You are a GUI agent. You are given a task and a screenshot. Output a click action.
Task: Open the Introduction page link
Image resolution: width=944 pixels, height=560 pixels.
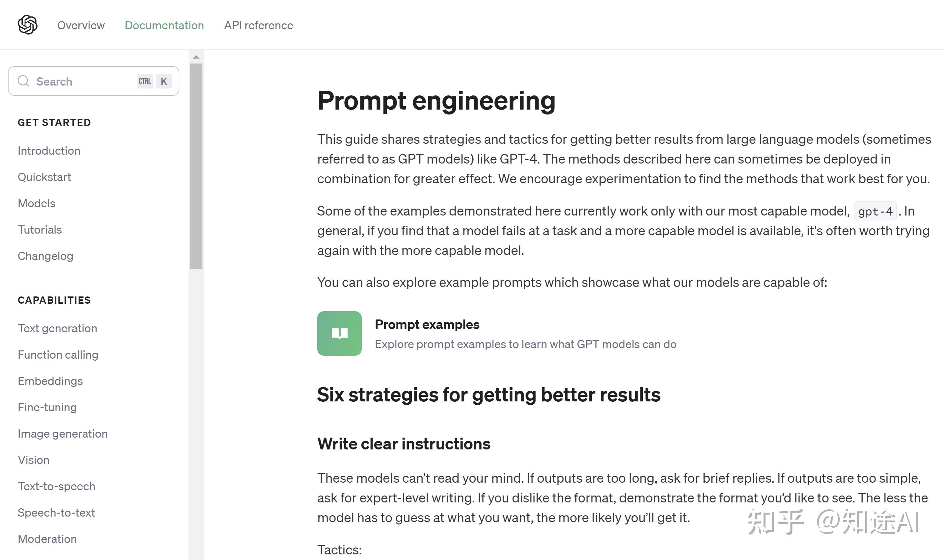pyautogui.click(x=49, y=151)
